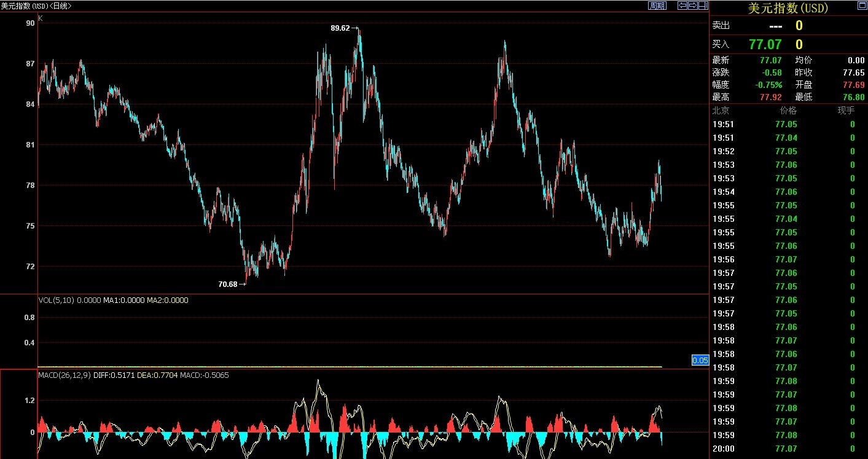Select the 70.68 low price label
868x459 pixels.
tap(228, 284)
